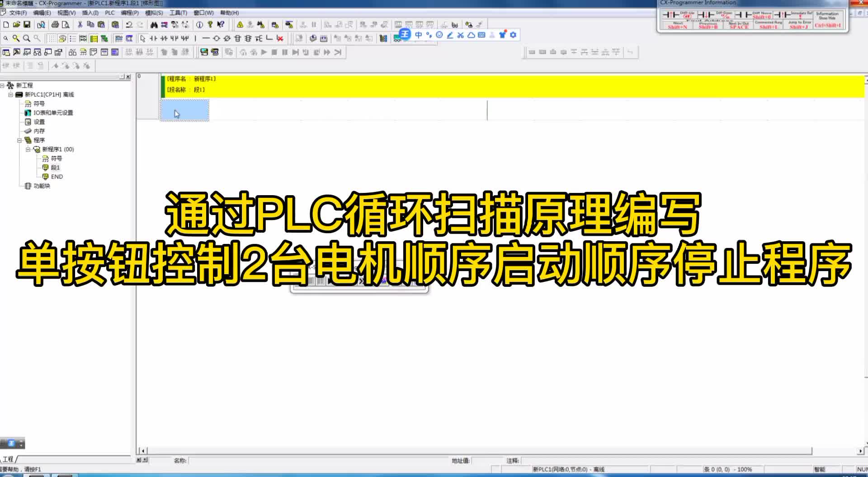Close the project workspace pane
The width and height of the screenshot is (868, 477).
[128, 77]
